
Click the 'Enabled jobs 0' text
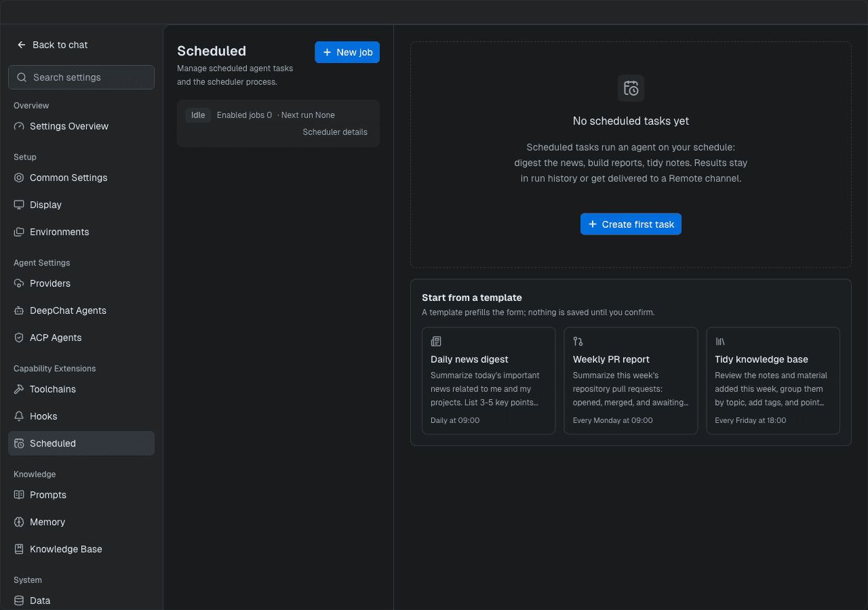tap(244, 115)
